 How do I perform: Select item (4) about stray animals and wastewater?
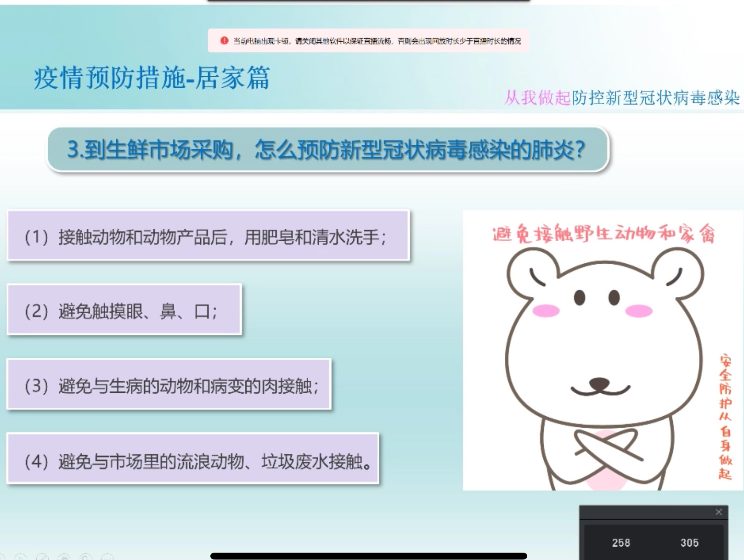(193, 459)
